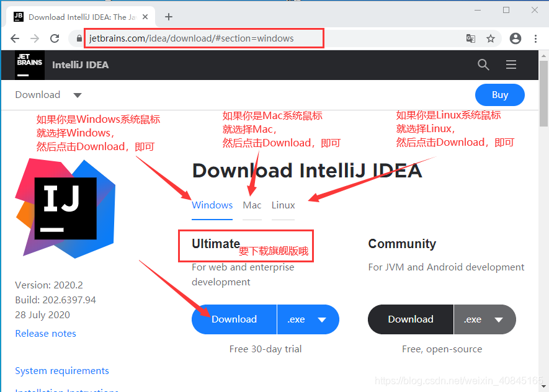
Task: Download the Ultimate edition
Action: coord(234,319)
